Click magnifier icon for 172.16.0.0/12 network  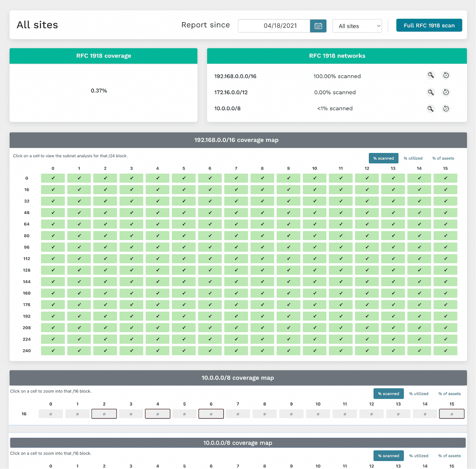click(x=431, y=92)
